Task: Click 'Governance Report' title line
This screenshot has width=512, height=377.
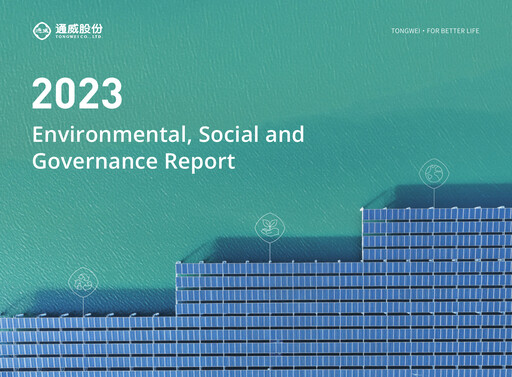Action: coord(134,162)
